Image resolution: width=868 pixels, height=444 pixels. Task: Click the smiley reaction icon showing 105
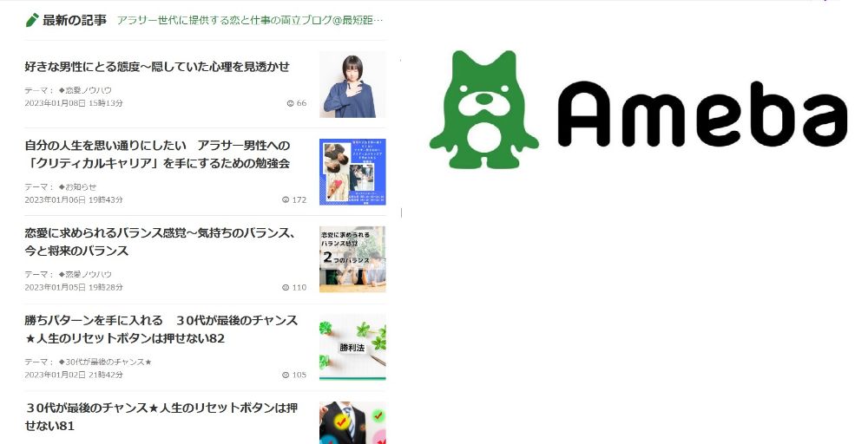[x=286, y=375]
